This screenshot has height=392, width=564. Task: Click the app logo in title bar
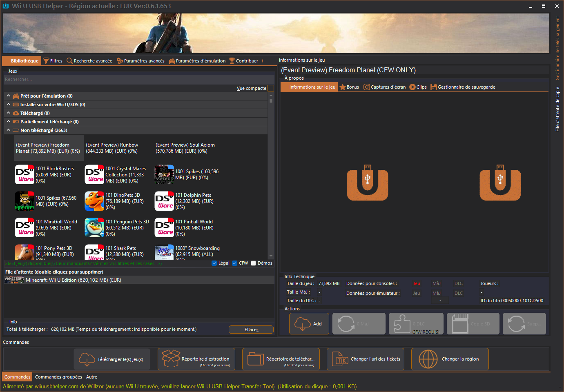click(x=6, y=6)
